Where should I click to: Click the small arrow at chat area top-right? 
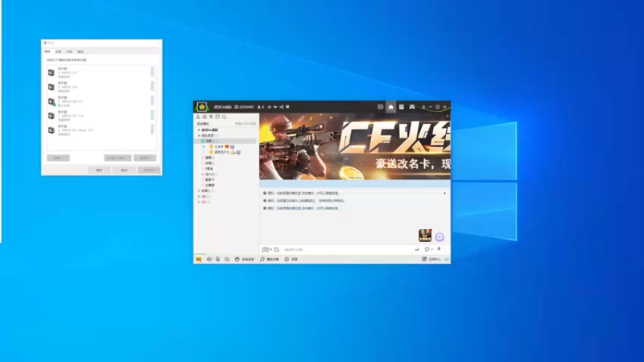pos(444,193)
